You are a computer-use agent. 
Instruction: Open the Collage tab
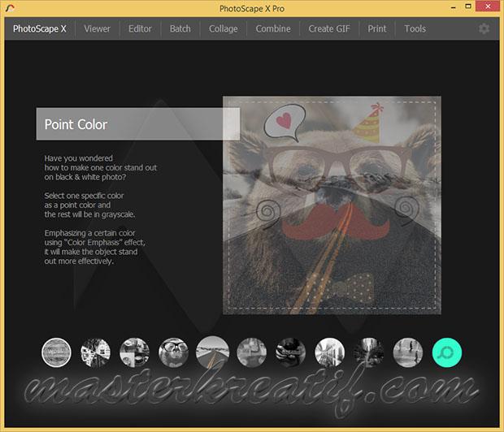(x=223, y=29)
